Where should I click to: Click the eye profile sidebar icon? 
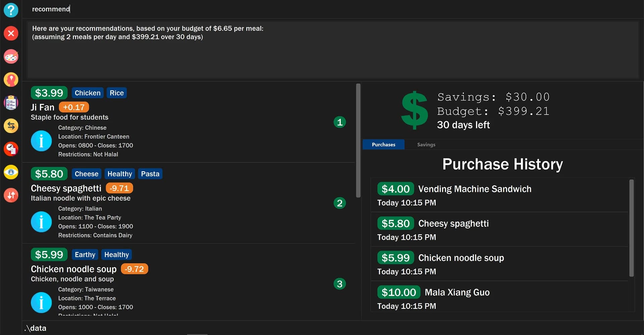click(11, 172)
